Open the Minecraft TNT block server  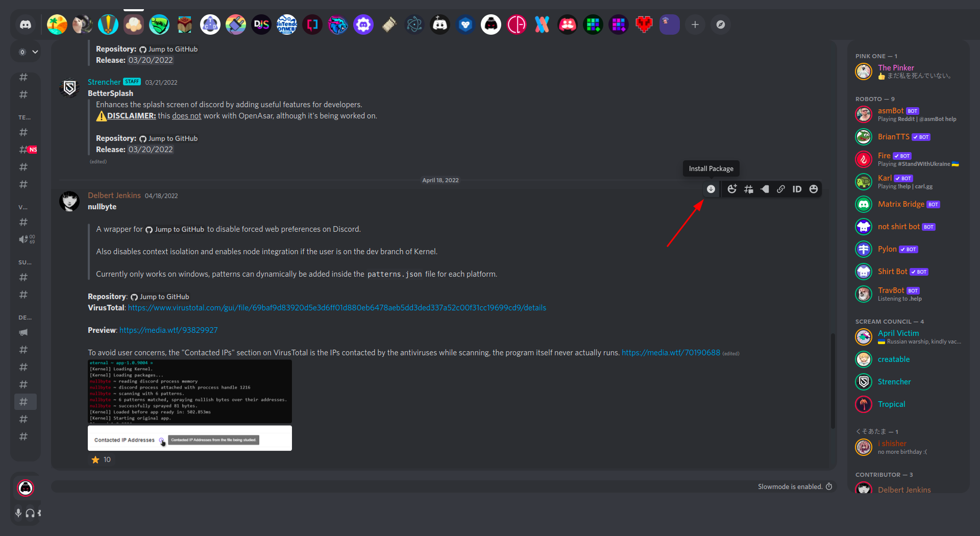185,25
